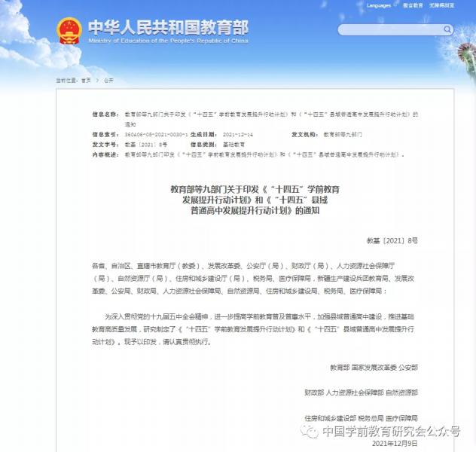Click the 中华人民共和国教育部 site title

169,28
